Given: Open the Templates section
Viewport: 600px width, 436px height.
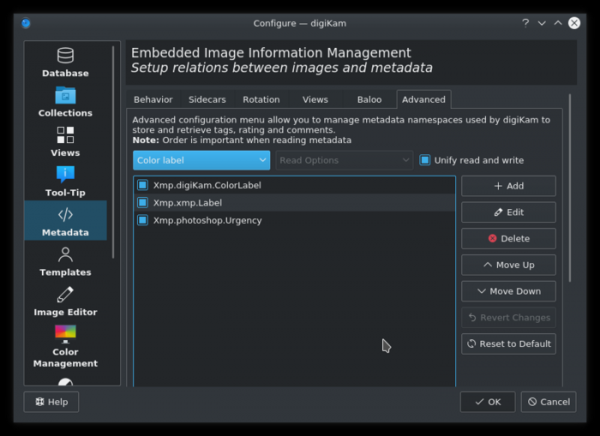Looking at the screenshot, I should (65, 261).
